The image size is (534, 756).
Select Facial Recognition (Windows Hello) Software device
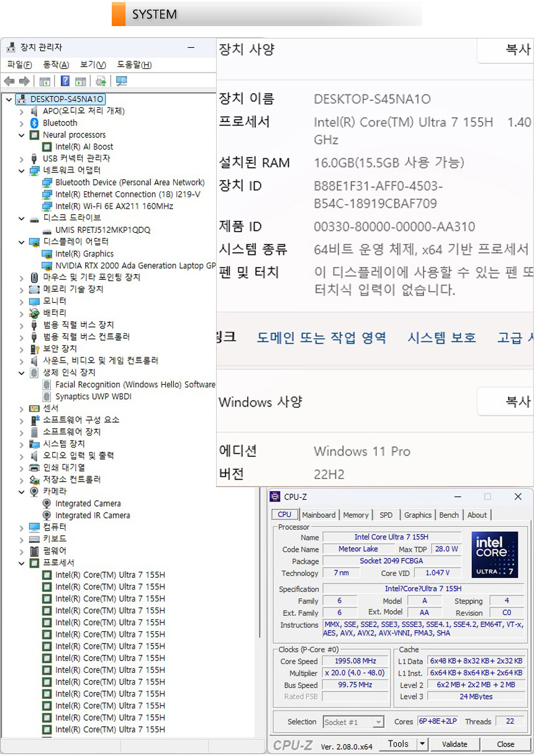click(x=135, y=385)
